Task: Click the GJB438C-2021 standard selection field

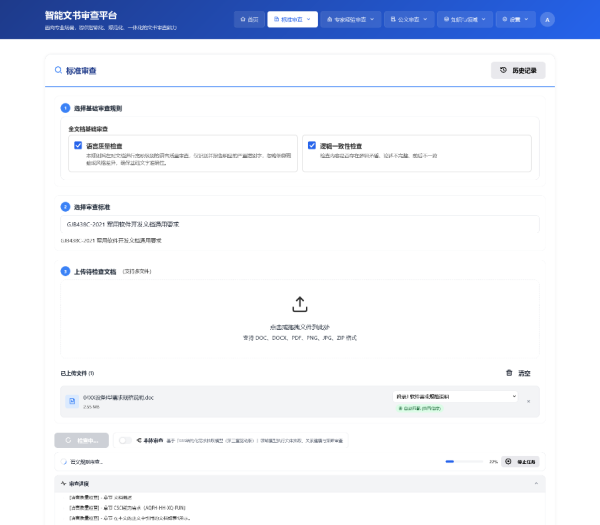Action: tap(300, 224)
